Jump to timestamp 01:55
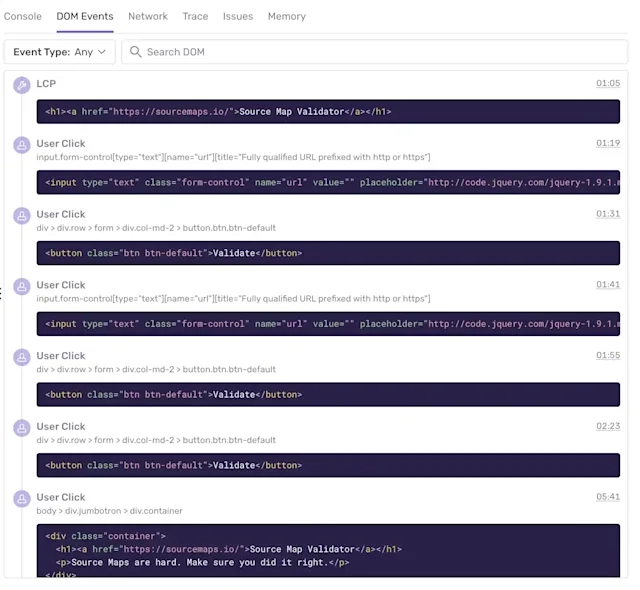 608,355
